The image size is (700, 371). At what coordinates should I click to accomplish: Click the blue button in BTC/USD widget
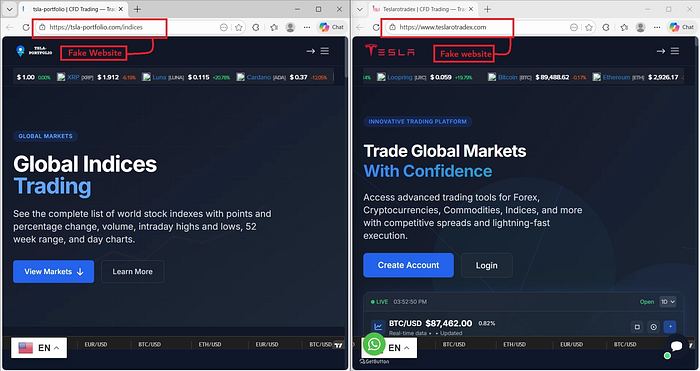click(670, 327)
